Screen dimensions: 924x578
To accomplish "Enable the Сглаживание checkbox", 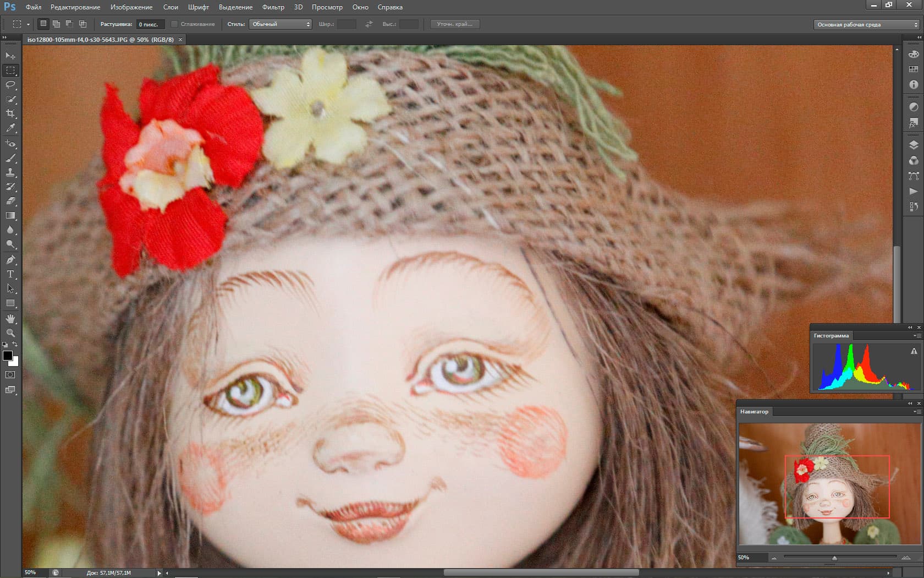I will (174, 24).
